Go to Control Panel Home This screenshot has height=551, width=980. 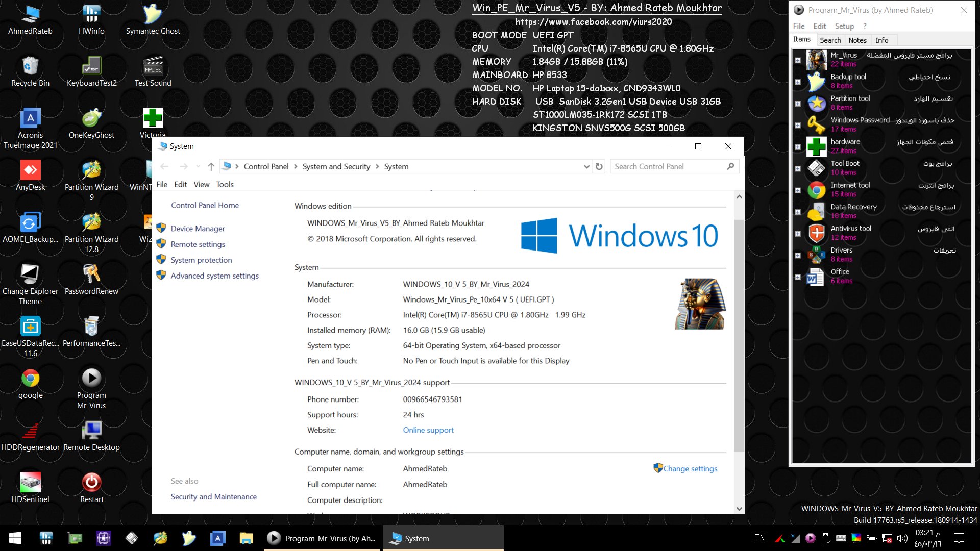coord(205,205)
